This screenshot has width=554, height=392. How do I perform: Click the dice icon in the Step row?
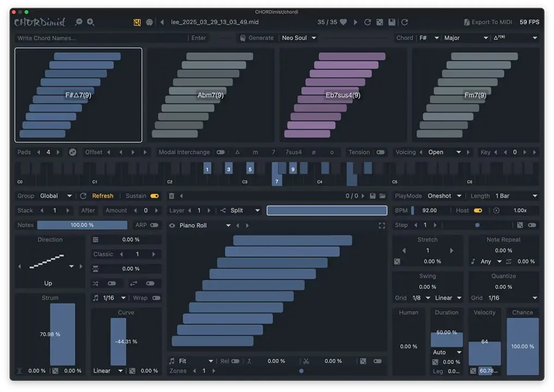(520, 225)
